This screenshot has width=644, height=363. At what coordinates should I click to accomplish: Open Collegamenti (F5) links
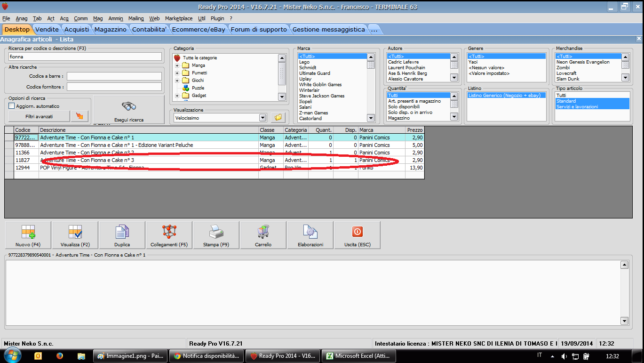point(169,235)
